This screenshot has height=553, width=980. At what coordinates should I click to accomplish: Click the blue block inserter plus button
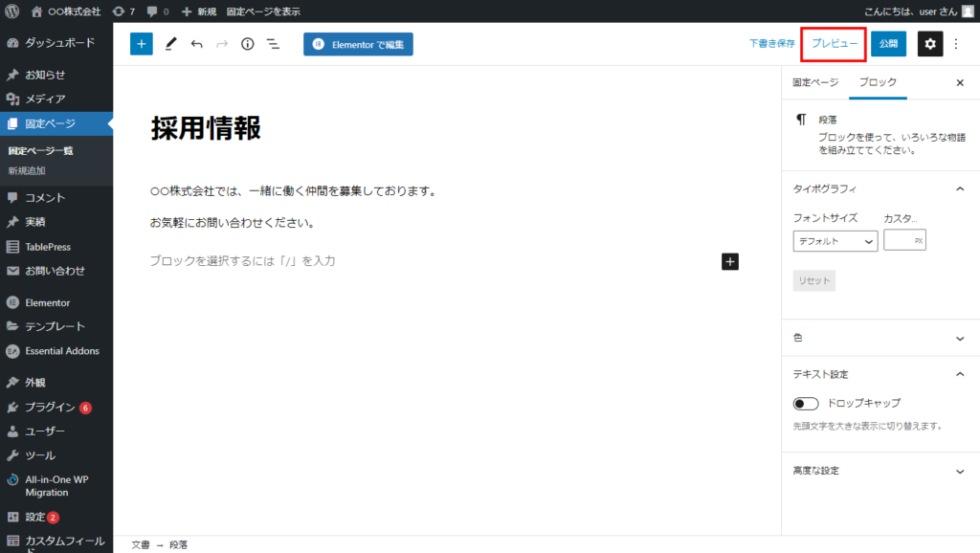pyautogui.click(x=142, y=44)
